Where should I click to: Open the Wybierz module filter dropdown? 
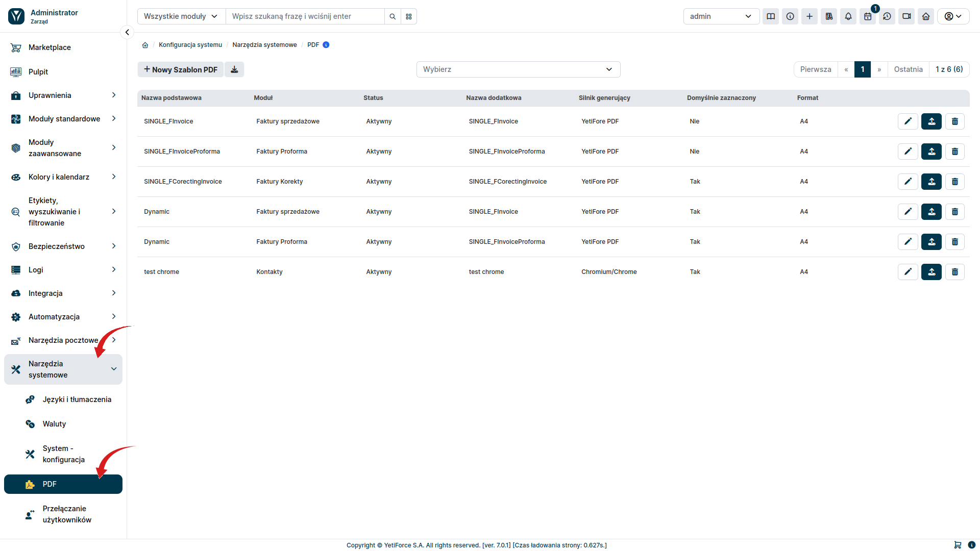pyautogui.click(x=518, y=69)
